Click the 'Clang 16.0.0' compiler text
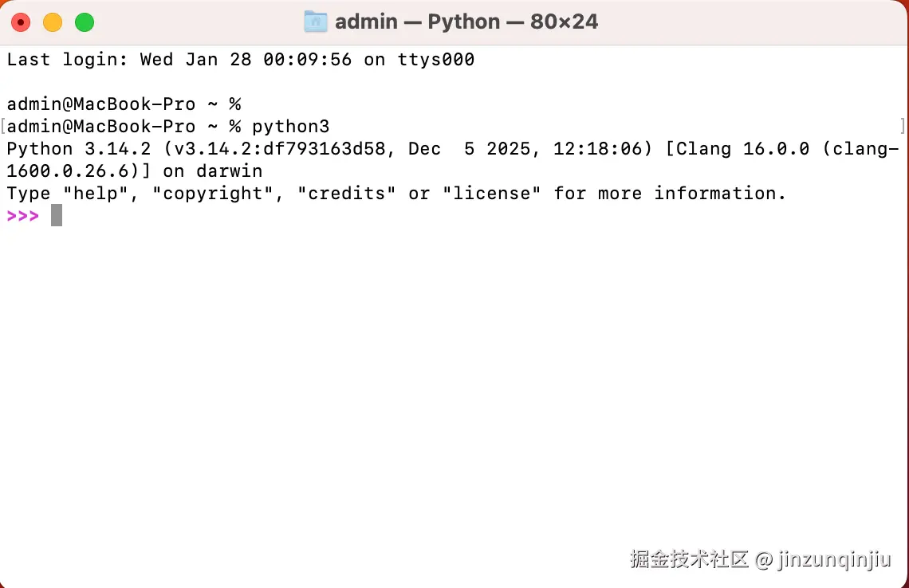Image resolution: width=909 pixels, height=588 pixels. [742, 148]
